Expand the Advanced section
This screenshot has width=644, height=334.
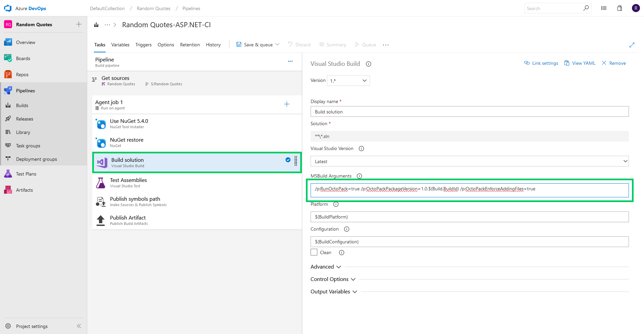click(326, 267)
